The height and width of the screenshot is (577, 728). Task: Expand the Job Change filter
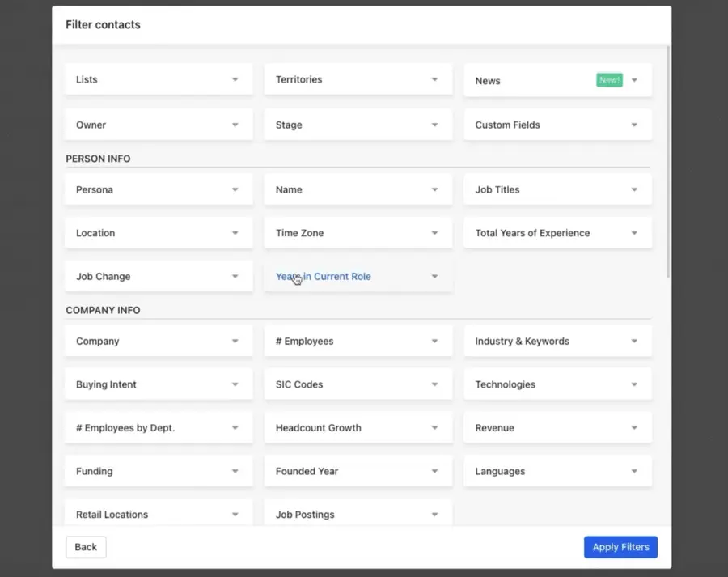point(158,276)
